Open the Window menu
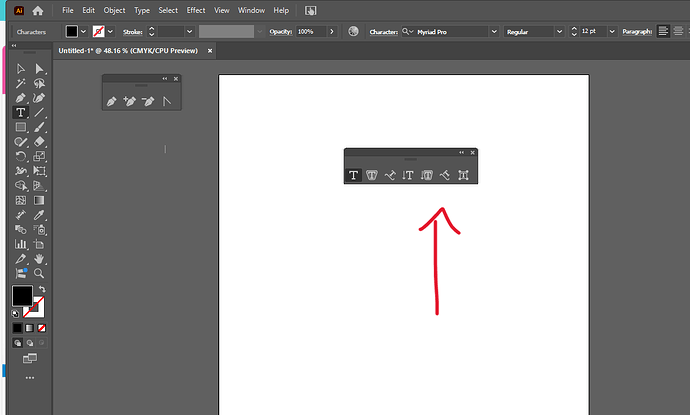This screenshot has width=690, height=415. pyautogui.click(x=251, y=10)
